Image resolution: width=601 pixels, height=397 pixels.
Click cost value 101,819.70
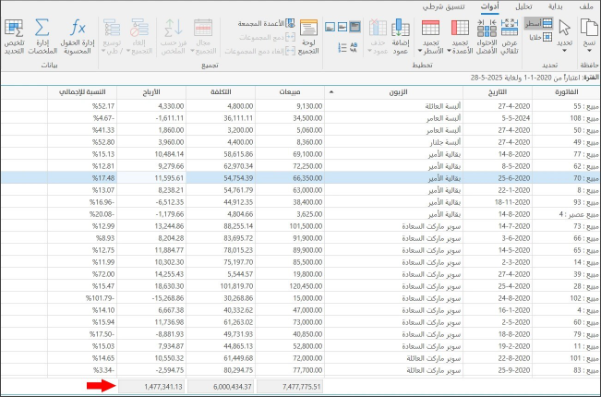point(221,286)
